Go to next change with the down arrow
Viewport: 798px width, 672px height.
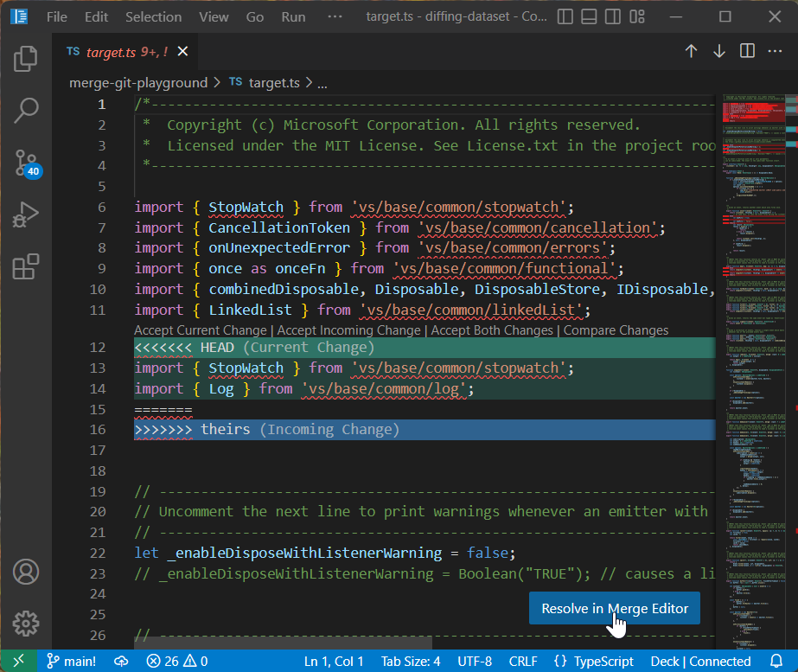point(718,51)
